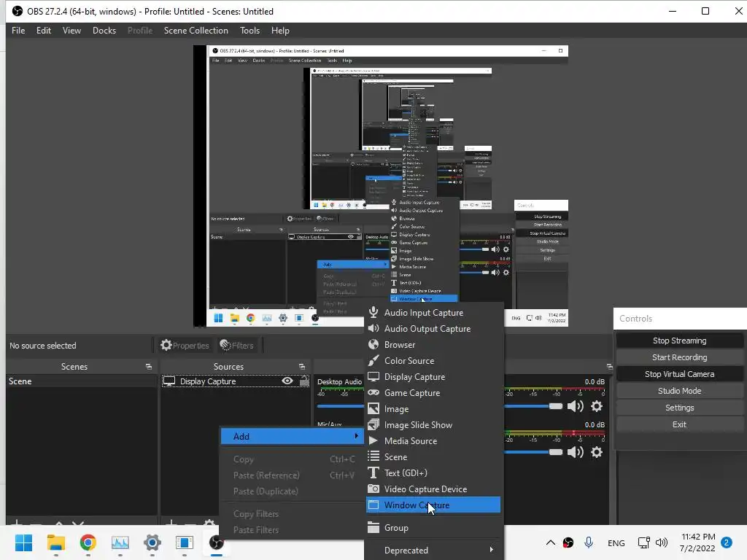Open Chrome from the taskbar
The width and height of the screenshot is (747, 560).
(88, 542)
